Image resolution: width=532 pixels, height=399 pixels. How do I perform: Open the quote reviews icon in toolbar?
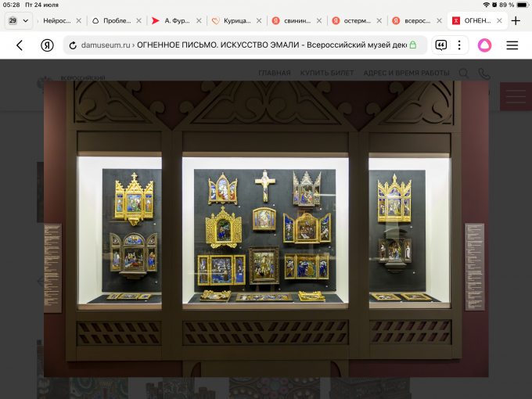point(440,45)
